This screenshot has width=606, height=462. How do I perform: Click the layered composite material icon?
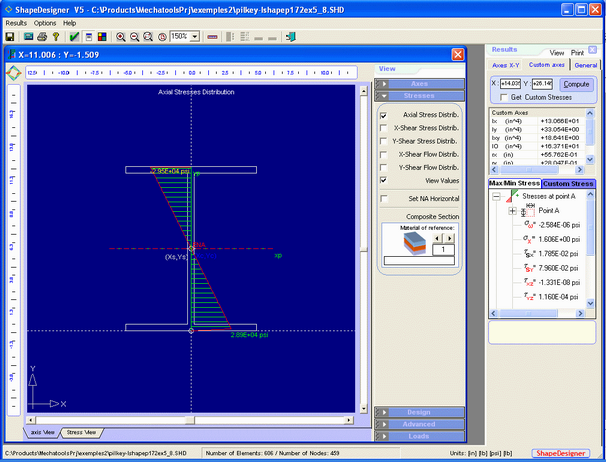[415, 244]
